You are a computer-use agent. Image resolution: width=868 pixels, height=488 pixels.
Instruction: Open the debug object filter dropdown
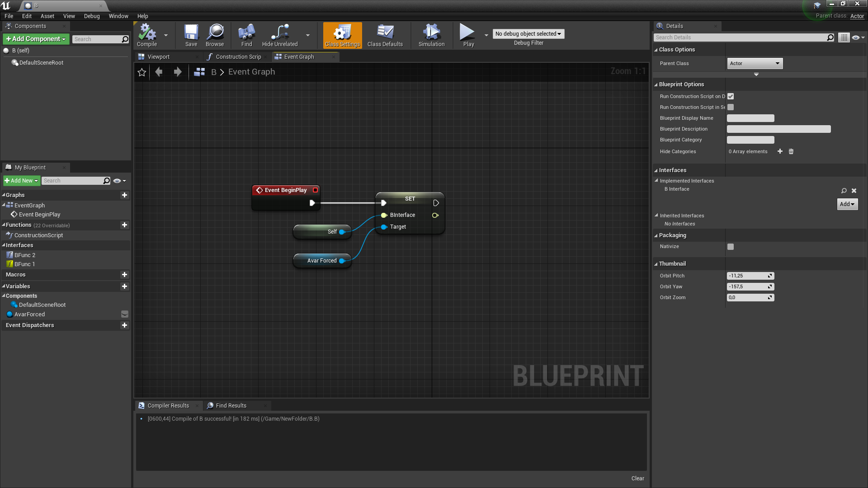(528, 34)
